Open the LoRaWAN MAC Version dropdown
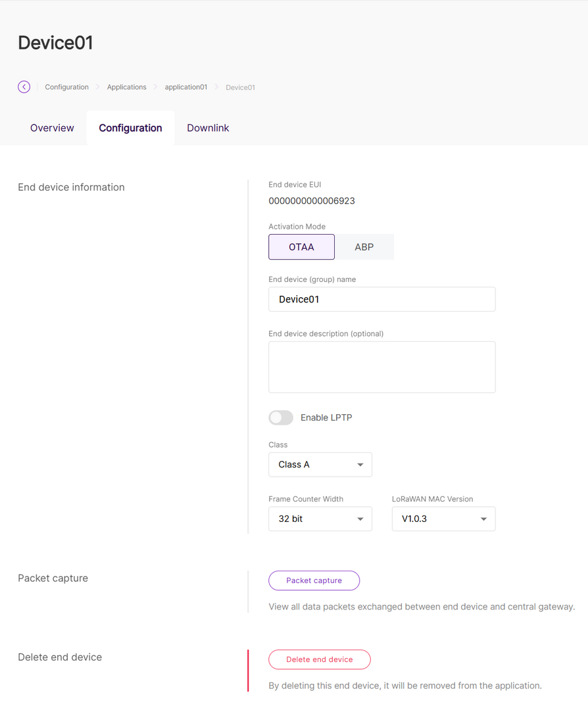Image resolution: width=588 pixels, height=710 pixels. tap(443, 519)
